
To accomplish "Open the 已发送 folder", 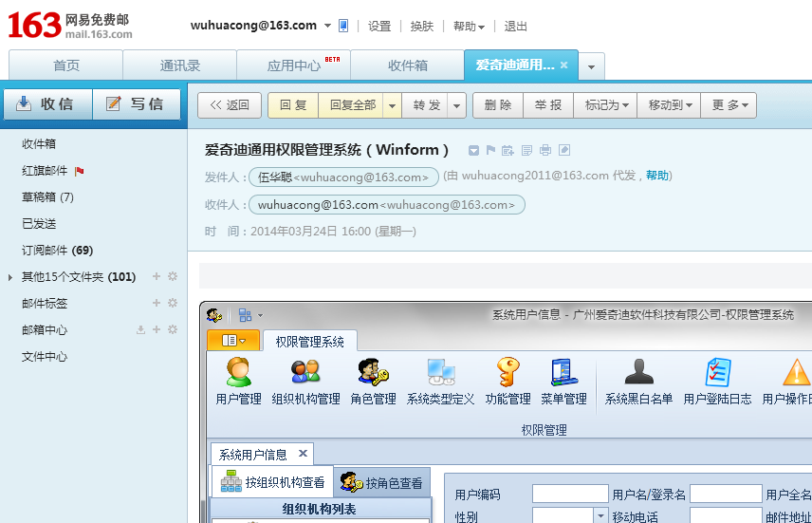I will point(39,223).
